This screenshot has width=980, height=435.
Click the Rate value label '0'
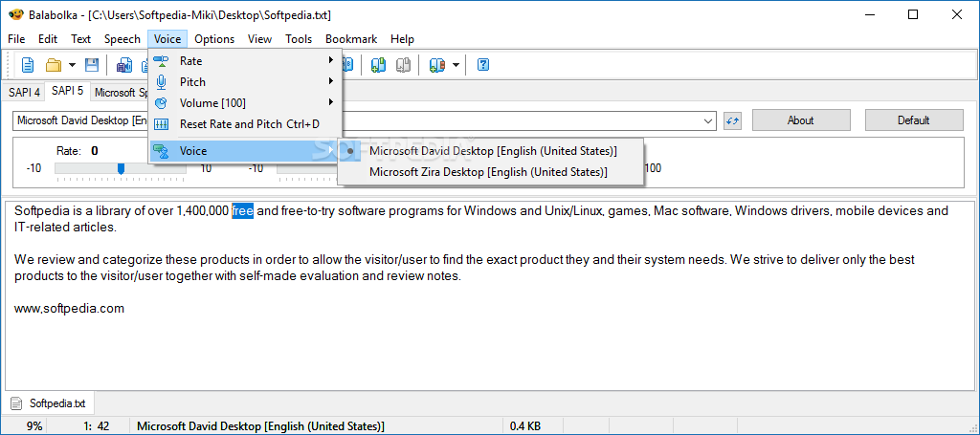click(x=95, y=151)
